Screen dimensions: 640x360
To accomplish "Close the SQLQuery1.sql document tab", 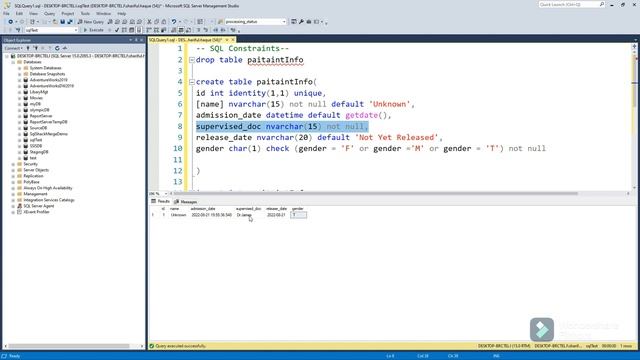I will point(233,40).
